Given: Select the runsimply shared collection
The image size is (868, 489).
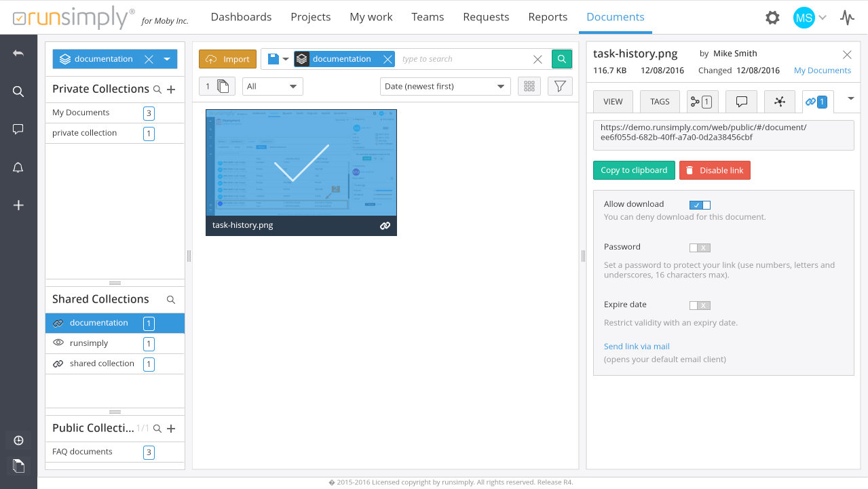Looking at the screenshot, I should [x=89, y=343].
